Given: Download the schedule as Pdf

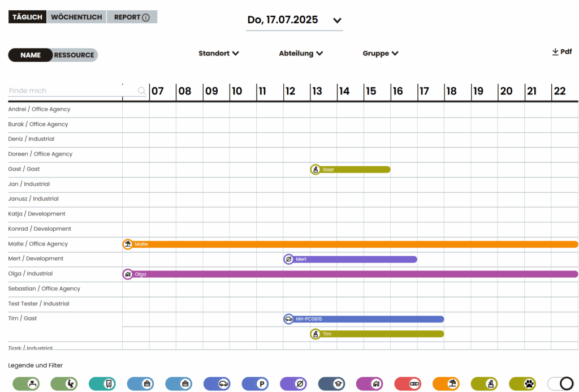Looking at the screenshot, I should click(x=562, y=51).
